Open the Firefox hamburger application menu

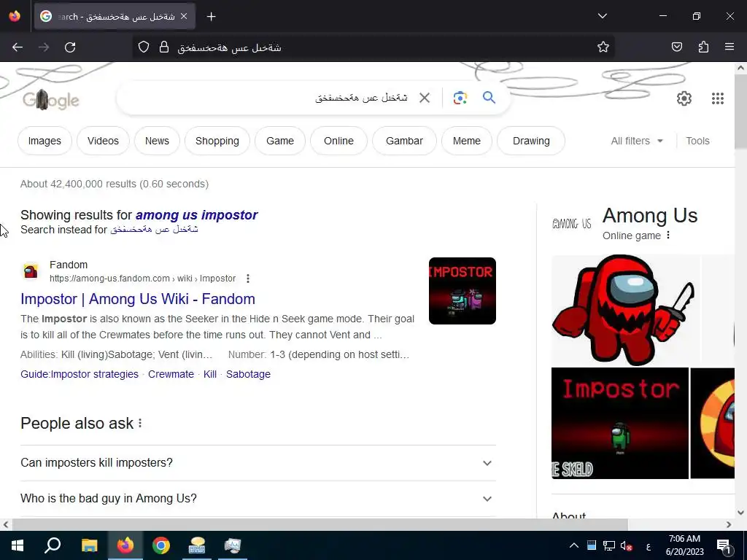(729, 47)
